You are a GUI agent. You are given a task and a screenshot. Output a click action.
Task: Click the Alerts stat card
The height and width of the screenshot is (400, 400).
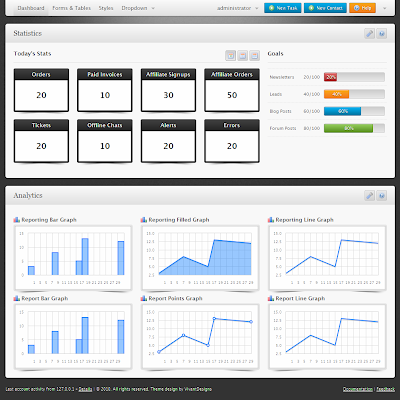point(168,141)
